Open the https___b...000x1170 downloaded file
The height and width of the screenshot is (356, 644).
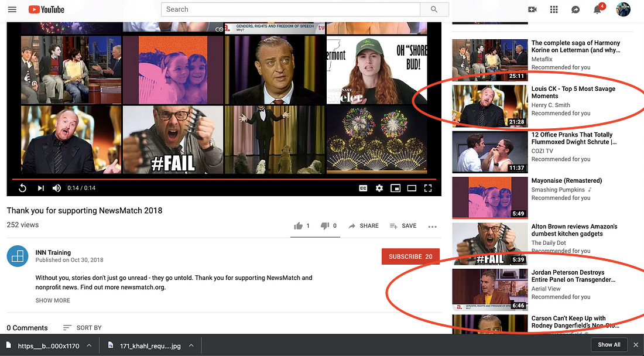pyautogui.click(x=43, y=345)
